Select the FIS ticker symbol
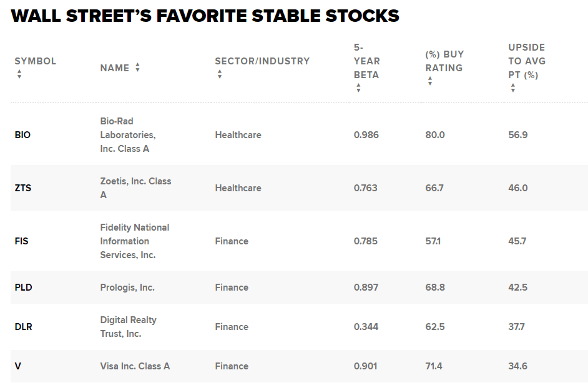 (x=21, y=241)
